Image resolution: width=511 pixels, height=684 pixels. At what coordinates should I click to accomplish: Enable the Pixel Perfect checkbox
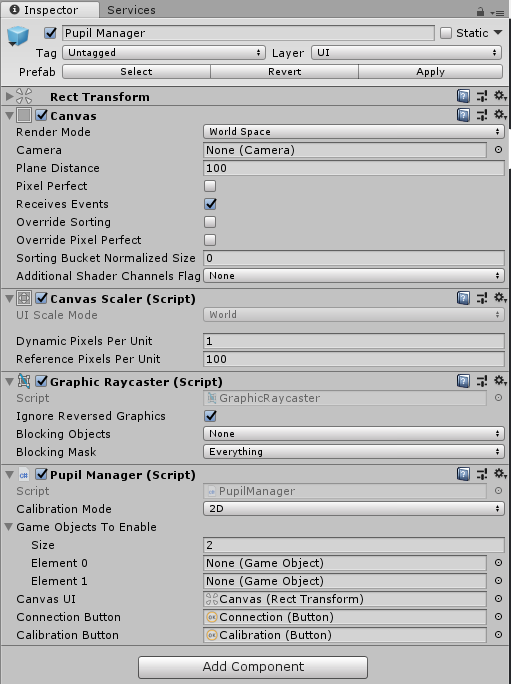coord(210,186)
